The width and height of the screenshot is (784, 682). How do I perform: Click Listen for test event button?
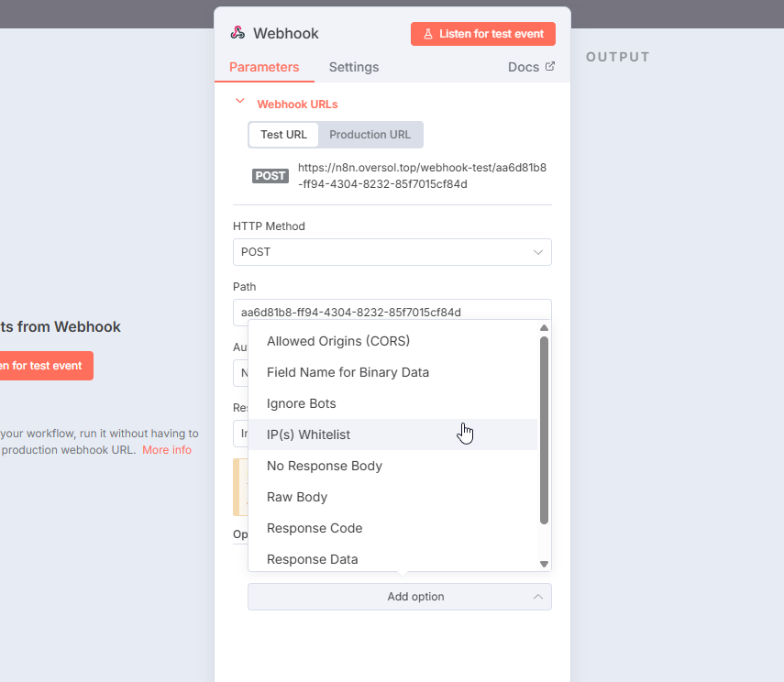tap(483, 34)
